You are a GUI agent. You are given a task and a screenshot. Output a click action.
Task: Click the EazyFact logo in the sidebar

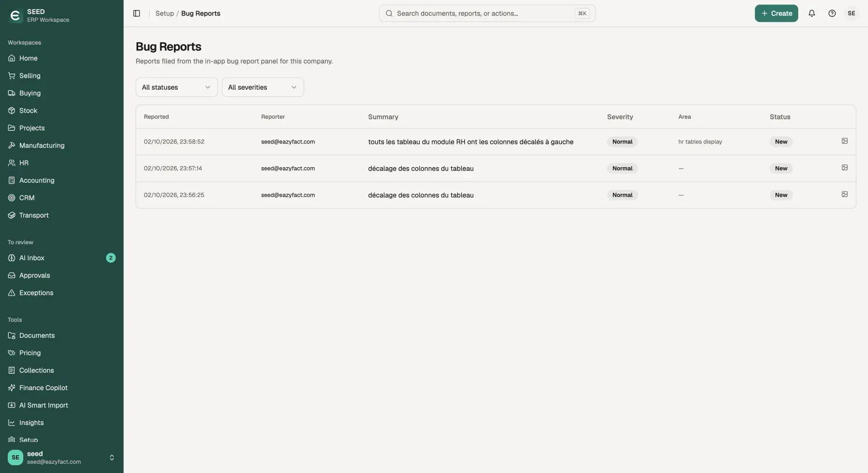click(15, 16)
